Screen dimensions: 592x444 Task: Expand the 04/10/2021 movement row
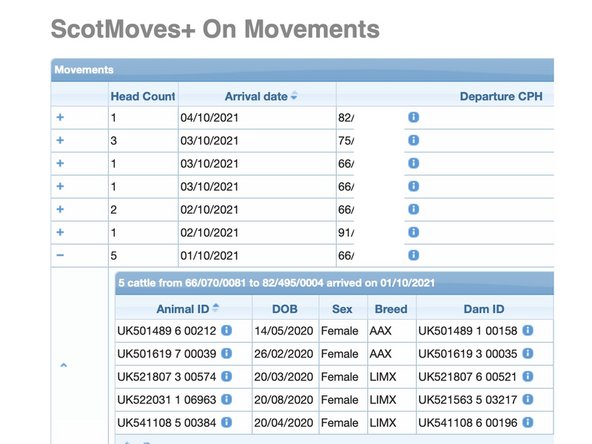60,117
